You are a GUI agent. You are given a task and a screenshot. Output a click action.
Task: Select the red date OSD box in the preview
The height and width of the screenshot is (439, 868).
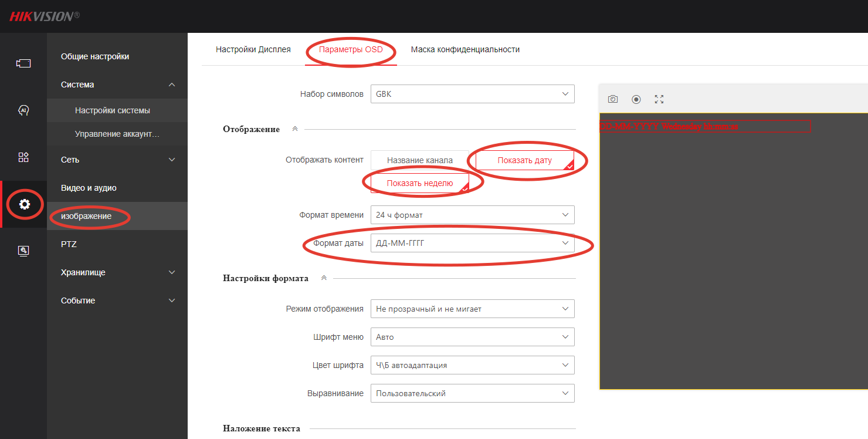click(705, 126)
